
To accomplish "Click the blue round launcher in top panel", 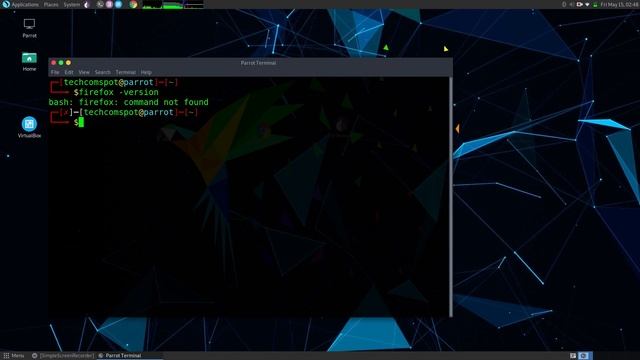I will 118,4.
